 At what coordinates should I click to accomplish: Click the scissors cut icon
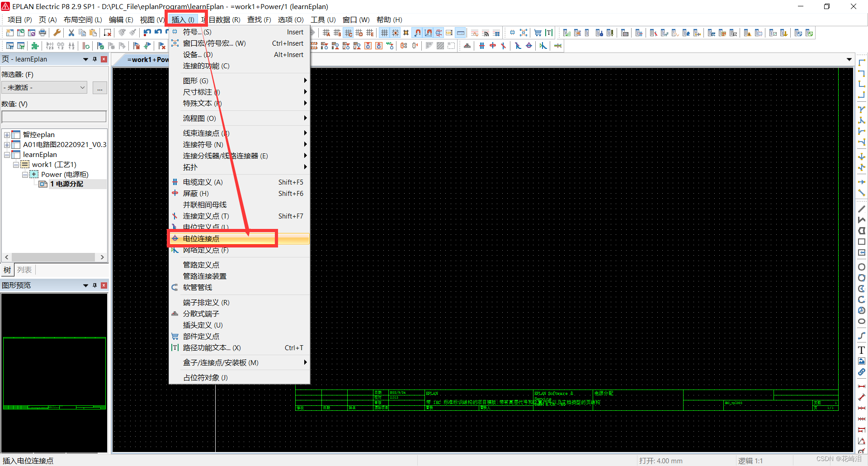(71, 33)
